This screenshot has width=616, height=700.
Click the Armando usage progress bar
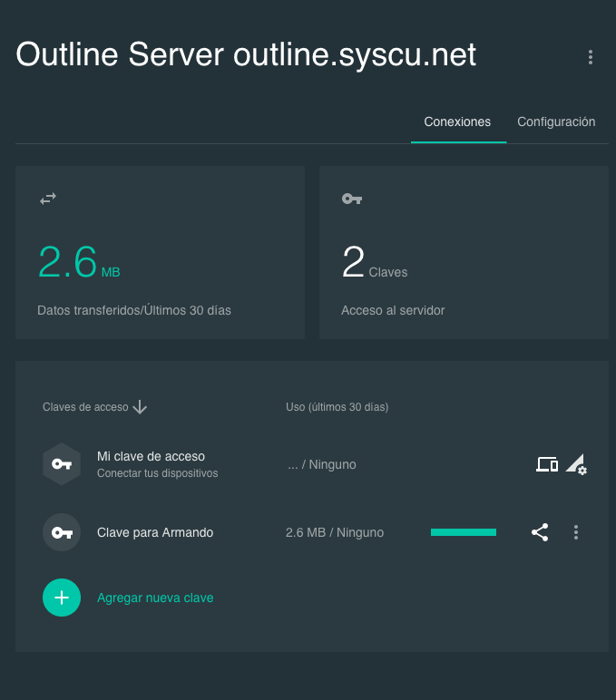464,532
